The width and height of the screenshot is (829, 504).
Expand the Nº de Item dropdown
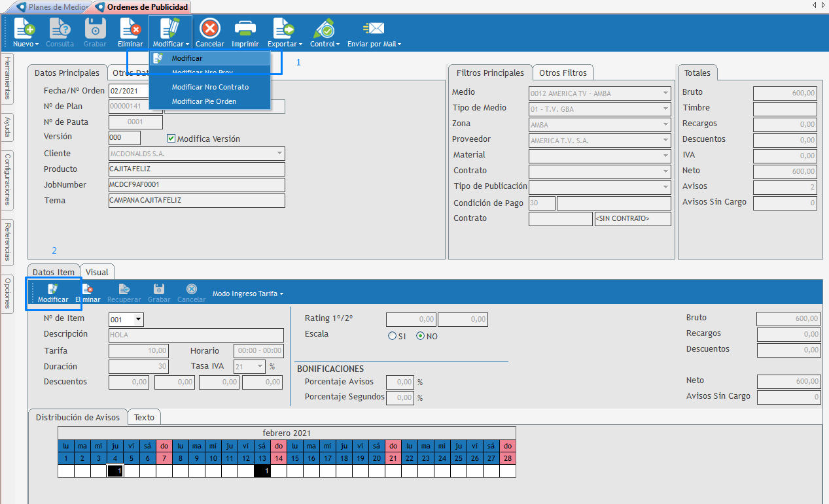click(138, 320)
